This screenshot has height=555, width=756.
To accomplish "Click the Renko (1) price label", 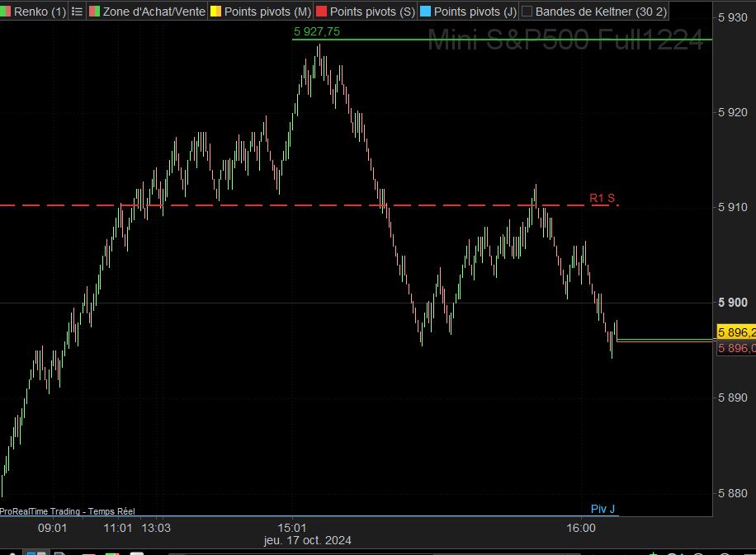I will [40, 12].
